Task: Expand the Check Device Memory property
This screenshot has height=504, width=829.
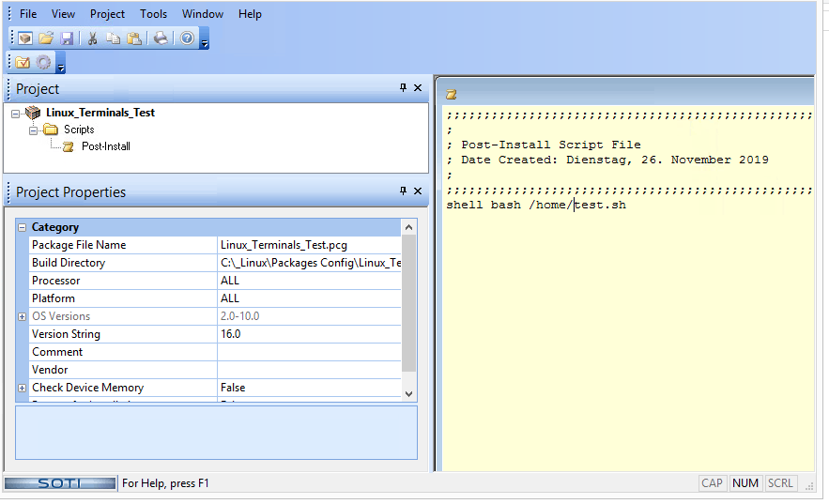Action: point(23,388)
